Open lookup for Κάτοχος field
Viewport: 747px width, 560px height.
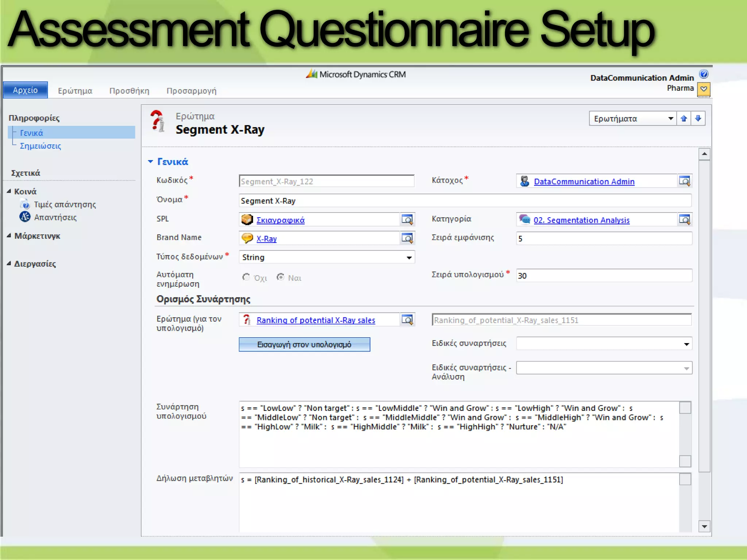point(685,181)
